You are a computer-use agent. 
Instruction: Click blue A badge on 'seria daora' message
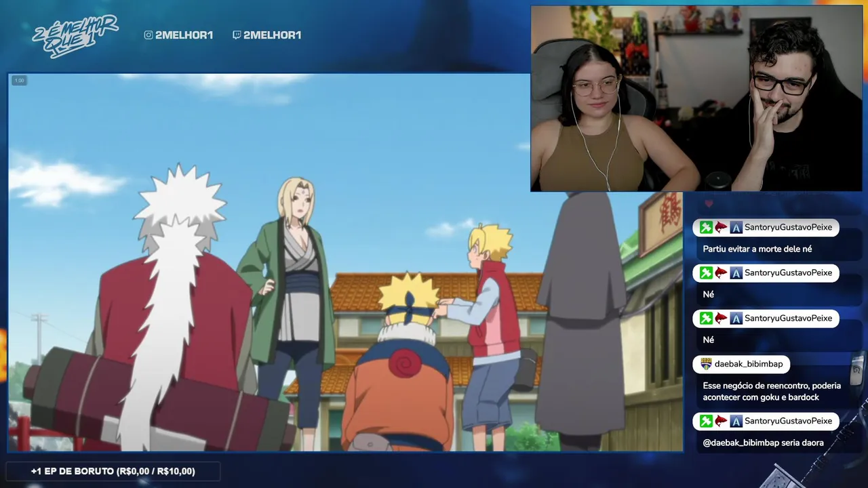[736, 422]
